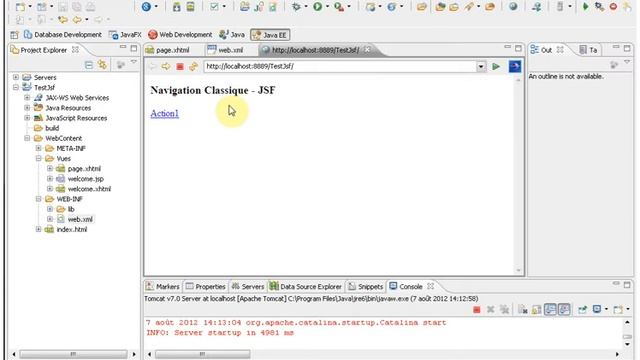Screen dimensions: 640x360
Task: Click the New wizard toolbar icon
Action: [x=20, y=7]
